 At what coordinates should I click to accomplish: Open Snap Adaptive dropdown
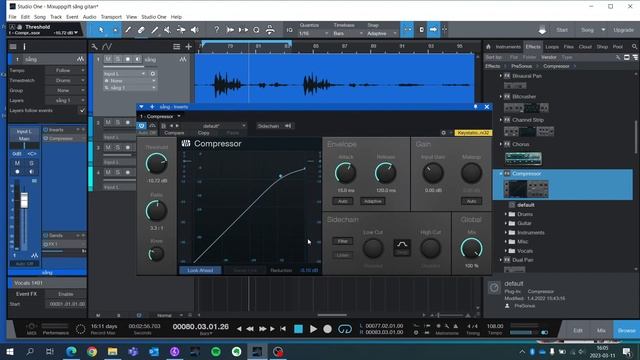point(382,33)
